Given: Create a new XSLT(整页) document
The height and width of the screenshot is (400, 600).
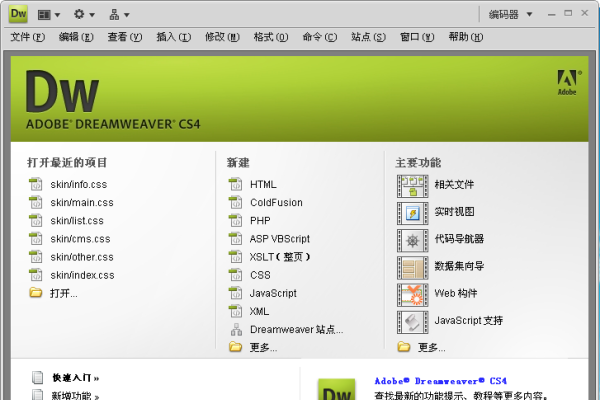Looking at the screenshot, I should (x=280, y=257).
